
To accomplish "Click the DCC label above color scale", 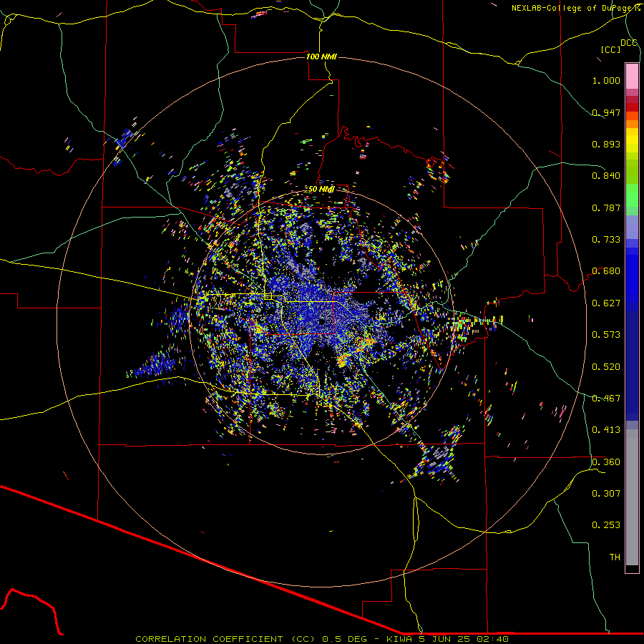I will click(629, 43).
